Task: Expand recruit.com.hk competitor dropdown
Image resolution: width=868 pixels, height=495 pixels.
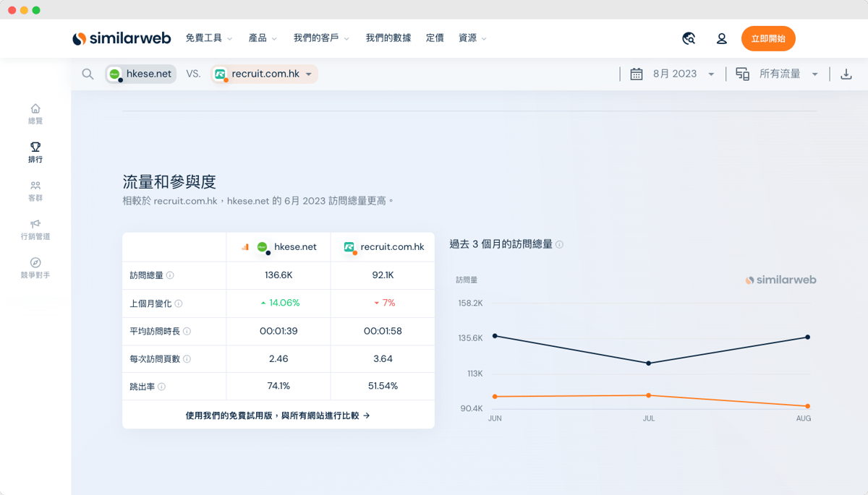Action: pyautogui.click(x=308, y=74)
